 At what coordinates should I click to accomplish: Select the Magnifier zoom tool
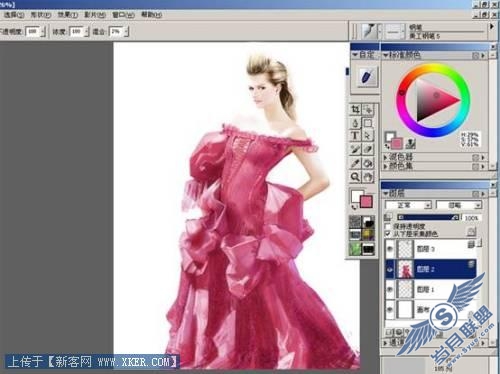(356, 177)
